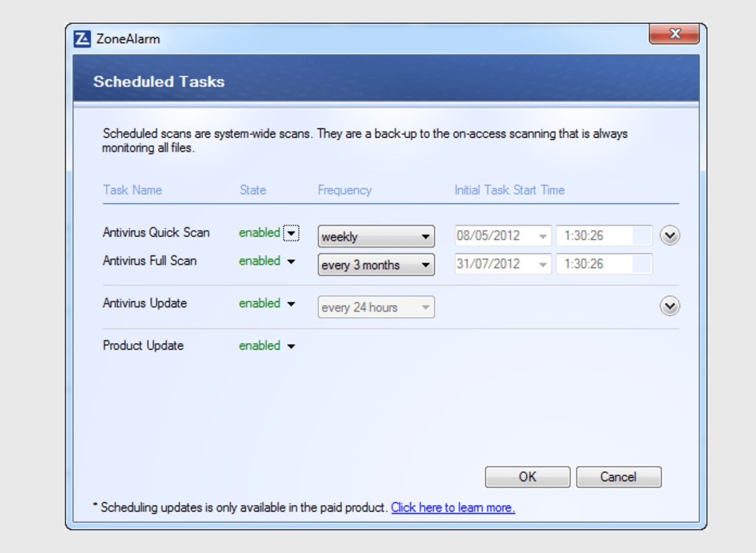Open the 'weekly' frequency combo box

pos(376,236)
